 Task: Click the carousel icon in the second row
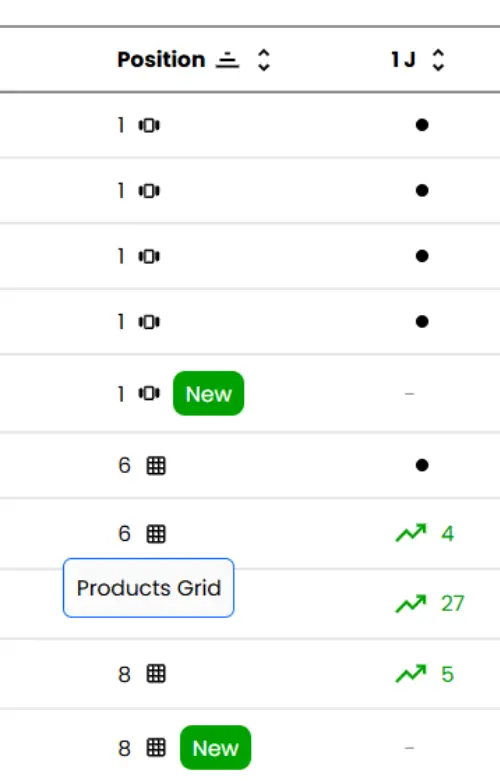click(x=149, y=191)
